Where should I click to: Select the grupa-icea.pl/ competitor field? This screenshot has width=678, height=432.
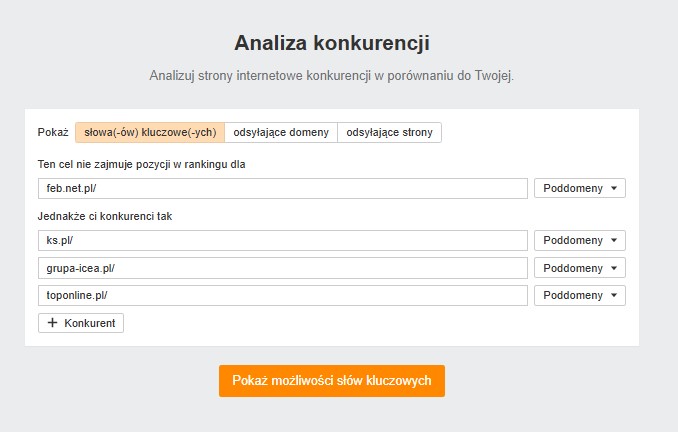[283, 268]
